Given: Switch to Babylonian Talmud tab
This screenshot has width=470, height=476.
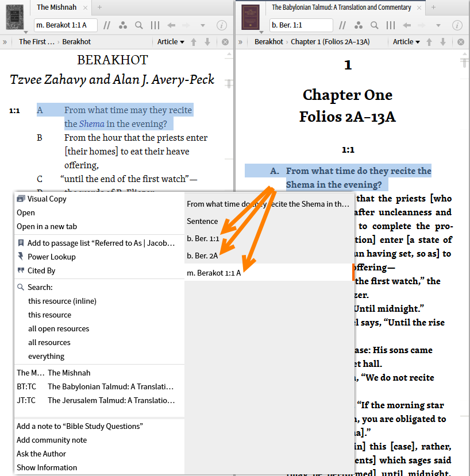Looking at the screenshot, I should click(341, 7).
